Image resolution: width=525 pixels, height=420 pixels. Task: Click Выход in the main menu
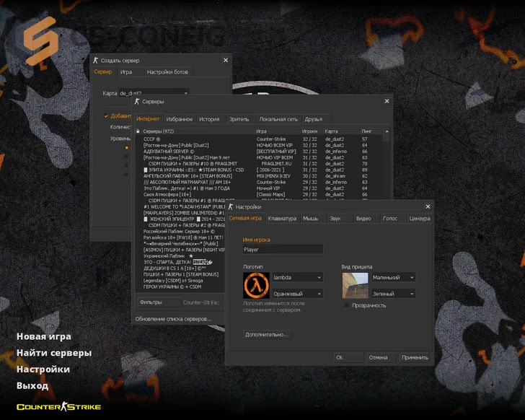click(x=32, y=385)
